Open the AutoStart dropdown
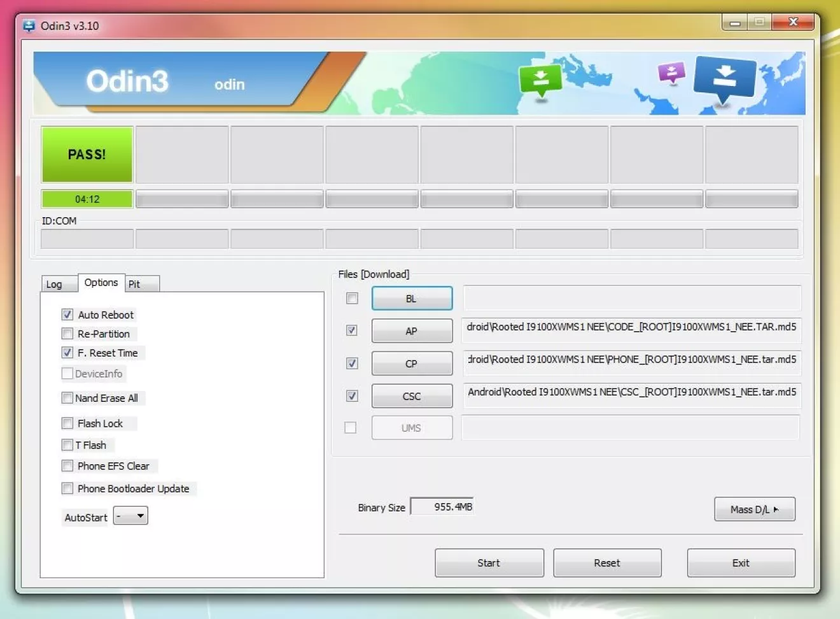This screenshot has height=619, width=840. (130, 516)
